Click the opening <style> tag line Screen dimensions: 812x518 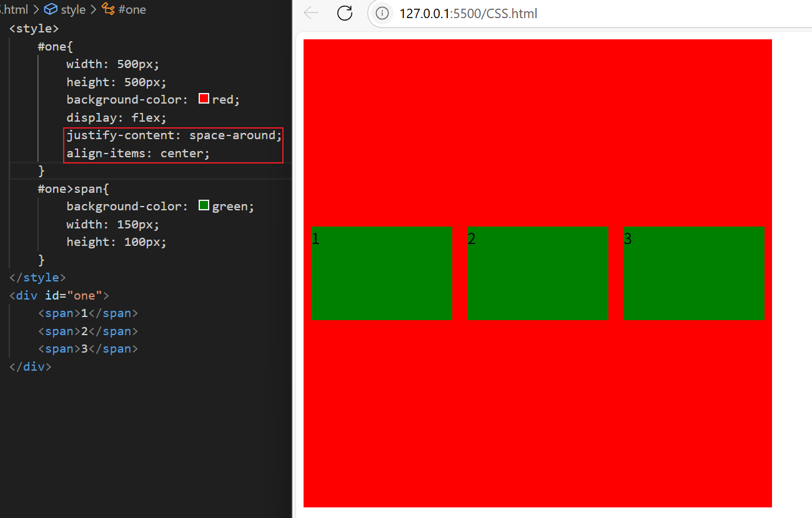pyautogui.click(x=34, y=28)
